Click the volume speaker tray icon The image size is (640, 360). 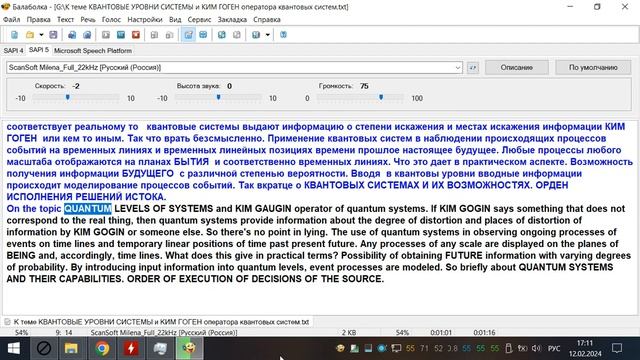tap(536, 348)
